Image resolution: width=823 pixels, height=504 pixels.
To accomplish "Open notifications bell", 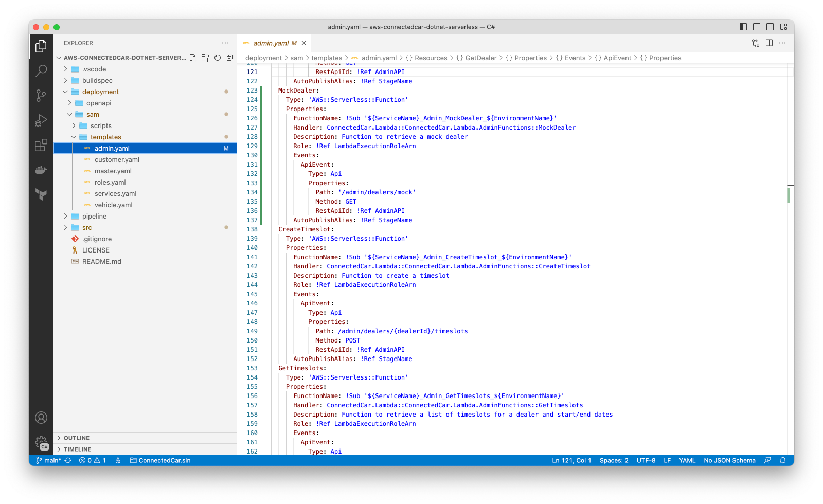I will pyautogui.click(x=783, y=460).
